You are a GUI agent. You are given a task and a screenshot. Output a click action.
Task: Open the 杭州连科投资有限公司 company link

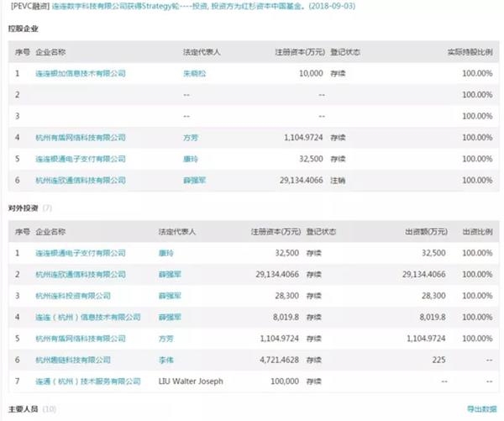click(73, 296)
